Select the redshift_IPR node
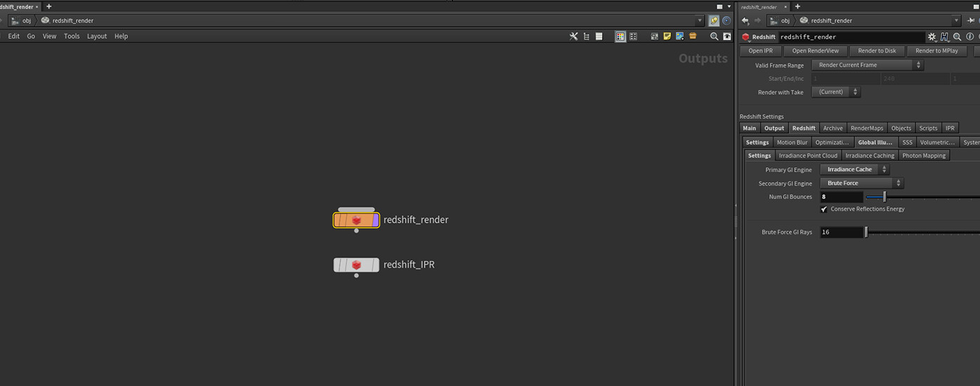Screen dimensions: 980x386 coord(356,264)
